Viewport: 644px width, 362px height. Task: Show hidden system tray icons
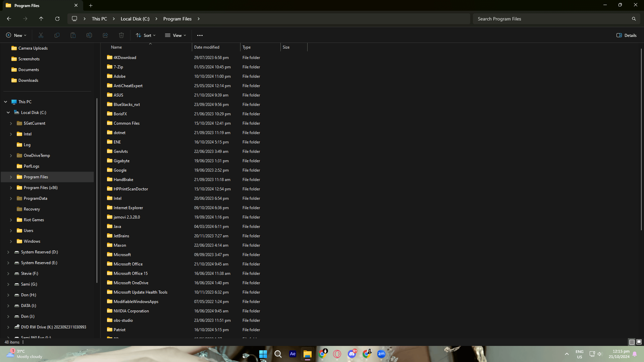coord(567,354)
